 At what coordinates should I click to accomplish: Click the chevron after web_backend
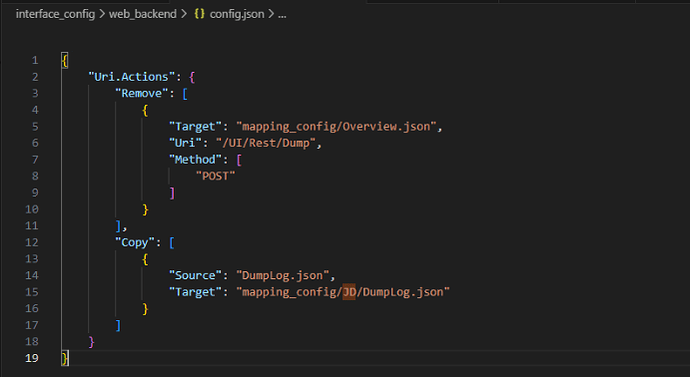pos(184,15)
